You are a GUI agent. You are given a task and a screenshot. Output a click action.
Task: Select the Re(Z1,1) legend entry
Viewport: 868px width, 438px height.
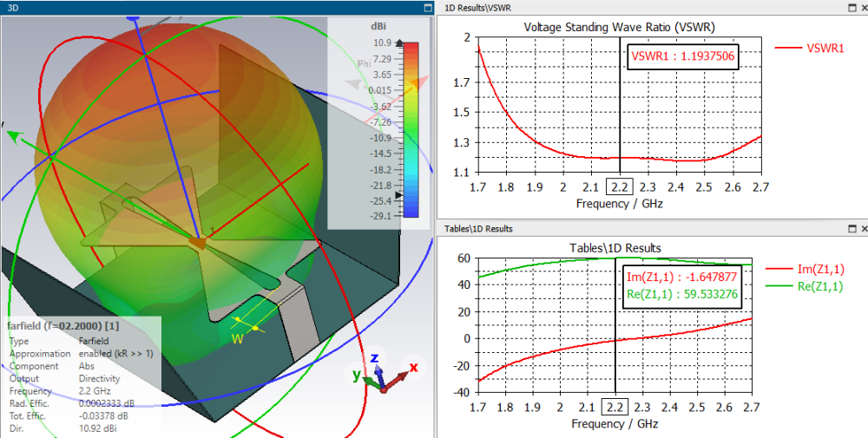tap(805, 286)
